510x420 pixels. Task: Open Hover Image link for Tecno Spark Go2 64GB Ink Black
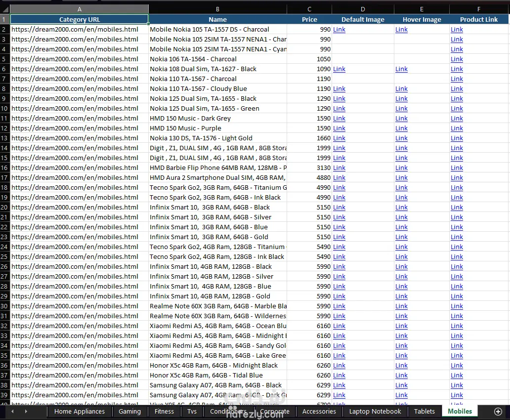click(401, 198)
